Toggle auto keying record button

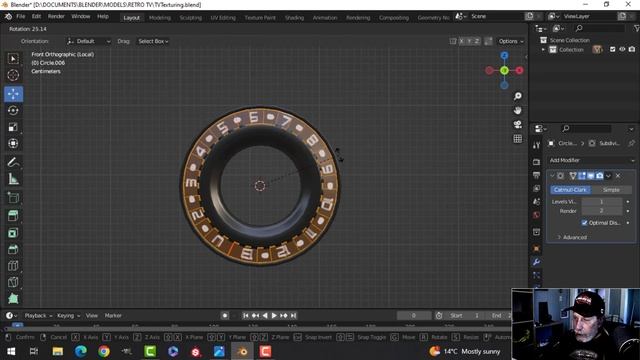coord(224,316)
